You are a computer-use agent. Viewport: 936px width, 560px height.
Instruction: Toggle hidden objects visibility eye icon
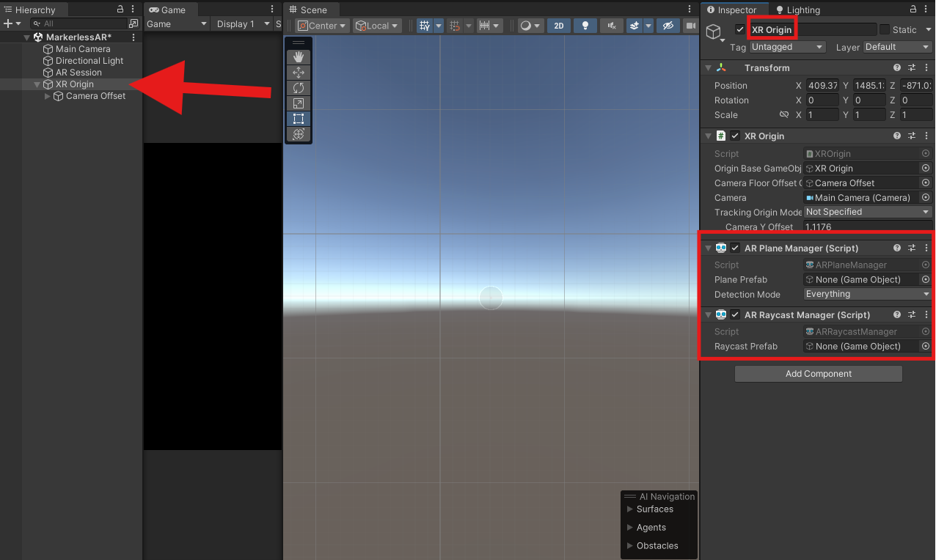(x=667, y=26)
